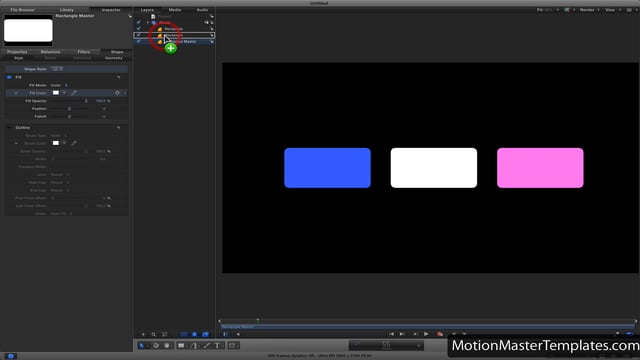The height and width of the screenshot is (360, 640).
Task: Open the color channels dropdown
Action: [x=569, y=10]
